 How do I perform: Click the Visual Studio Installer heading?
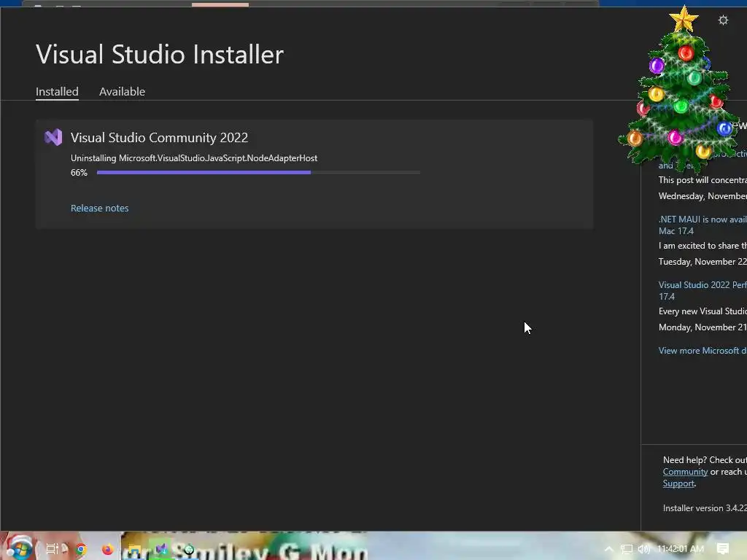pos(160,54)
